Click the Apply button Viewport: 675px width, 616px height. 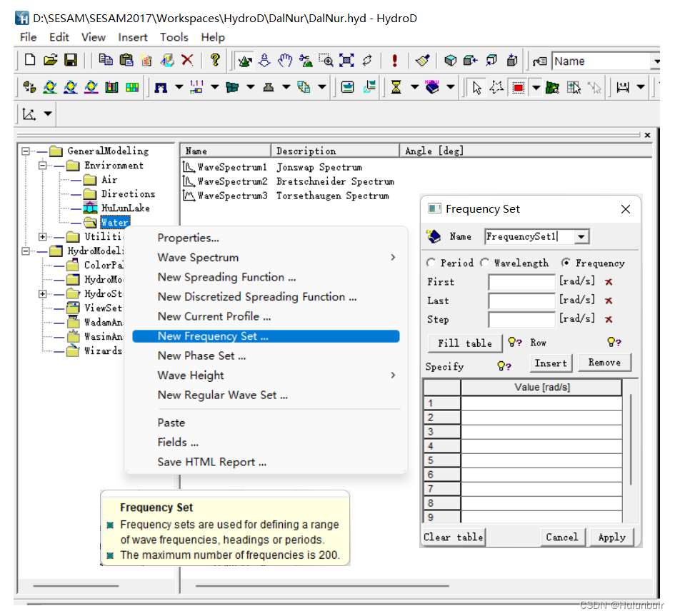click(611, 537)
